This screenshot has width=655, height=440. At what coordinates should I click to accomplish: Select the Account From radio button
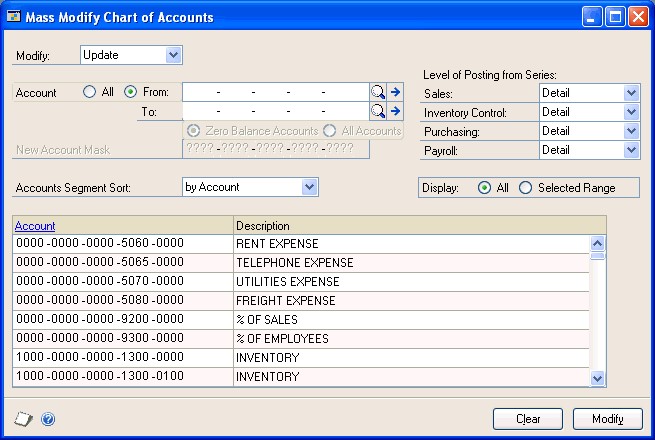pos(130,92)
